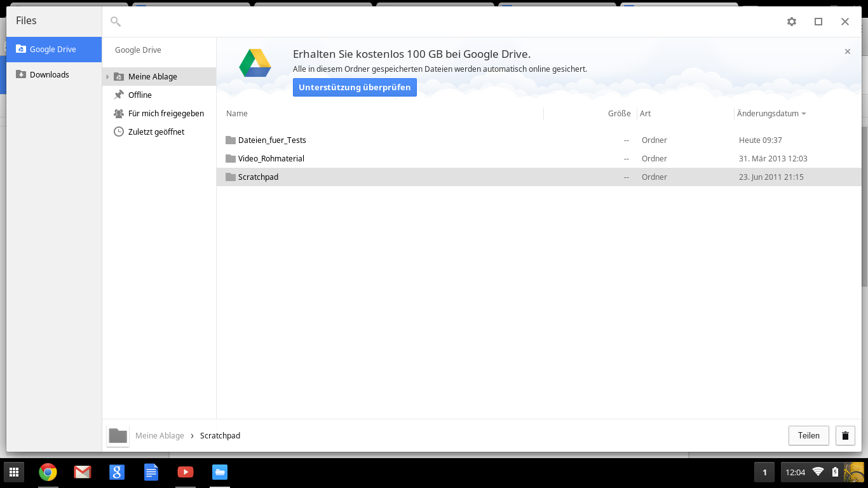Click the Wi-Fi status icon

click(x=818, y=472)
